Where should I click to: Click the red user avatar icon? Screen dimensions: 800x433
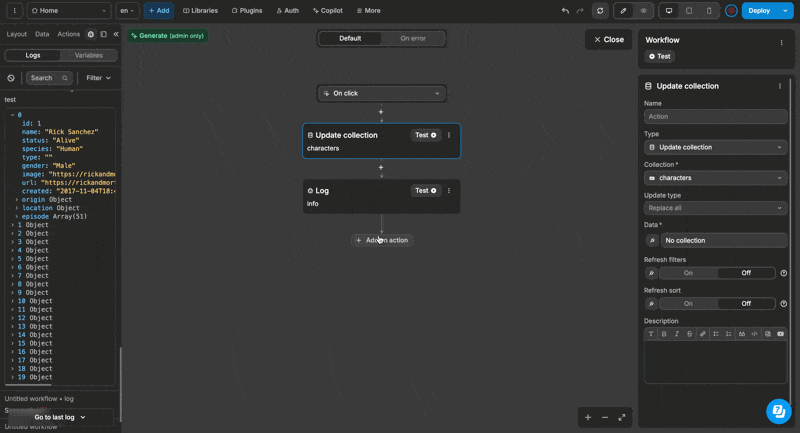point(731,11)
